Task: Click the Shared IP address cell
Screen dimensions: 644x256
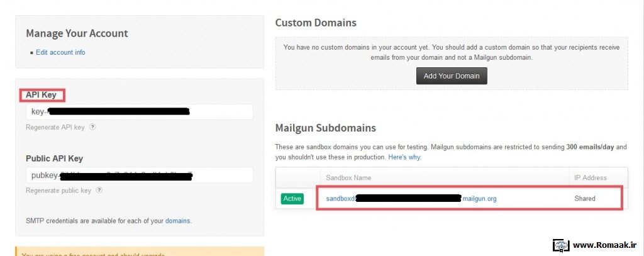Action: (584, 199)
